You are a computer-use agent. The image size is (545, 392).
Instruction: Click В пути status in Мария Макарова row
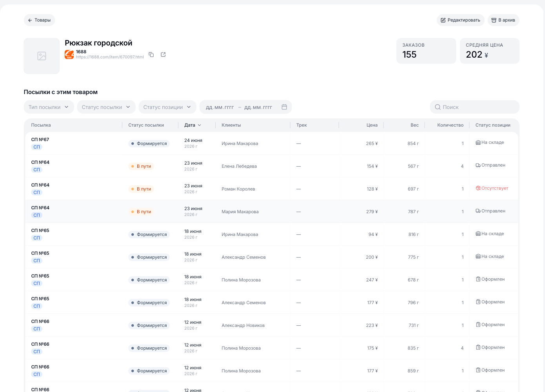click(141, 212)
